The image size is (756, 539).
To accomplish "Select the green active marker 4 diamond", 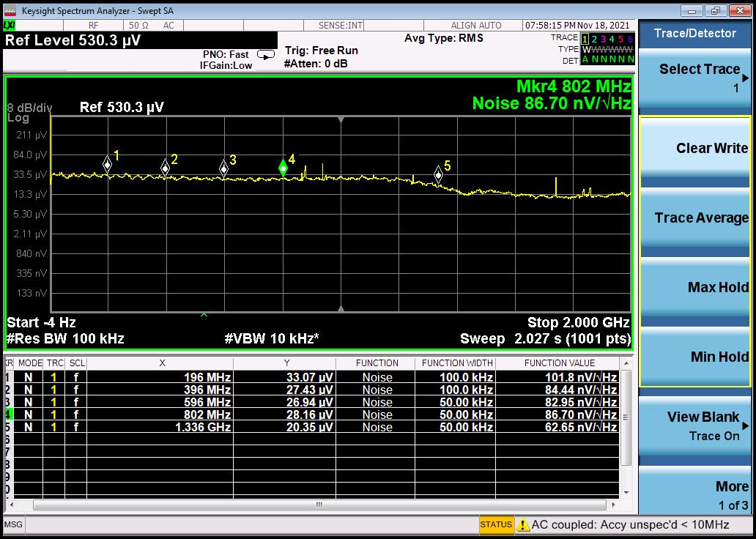I will (x=283, y=168).
